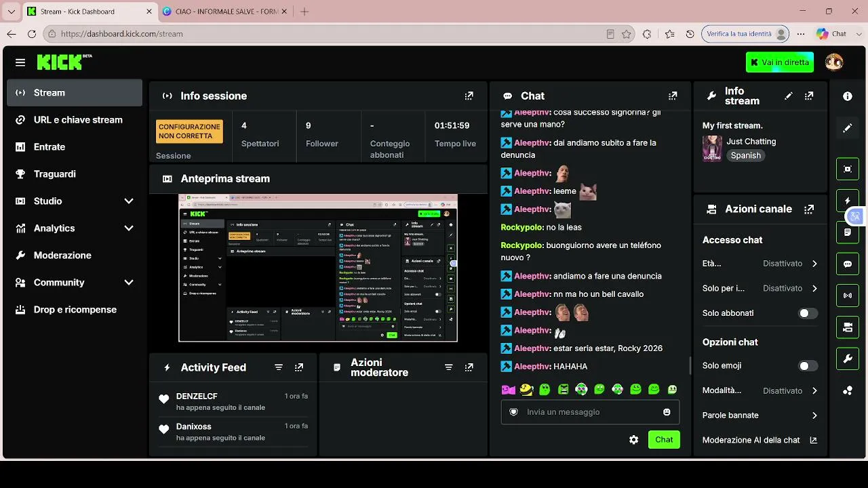The height and width of the screenshot is (488, 868).
Task: Open the Modalità chat option
Action: (760, 391)
